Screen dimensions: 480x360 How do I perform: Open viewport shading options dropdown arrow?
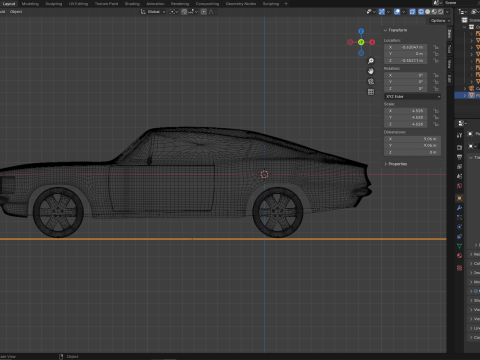click(447, 12)
